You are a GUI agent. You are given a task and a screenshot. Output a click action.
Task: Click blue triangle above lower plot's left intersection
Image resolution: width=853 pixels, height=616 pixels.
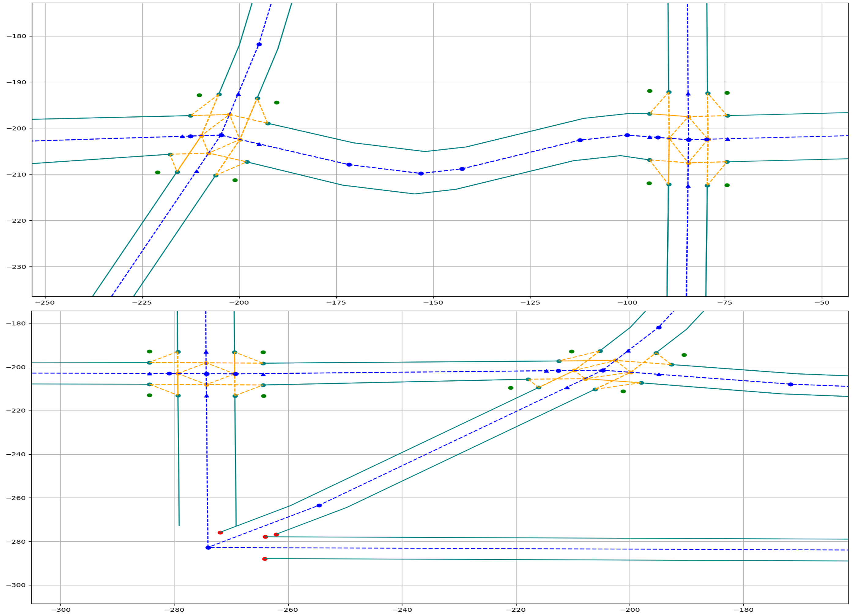point(206,352)
